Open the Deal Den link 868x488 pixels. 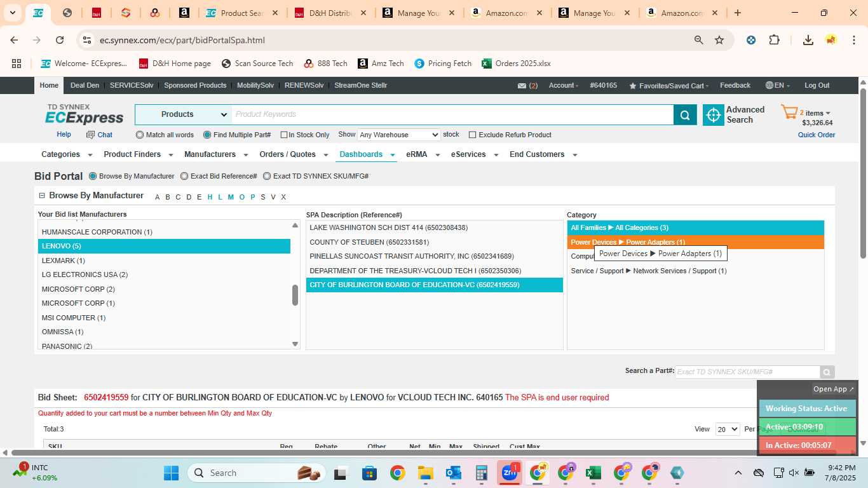click(85, 86)
